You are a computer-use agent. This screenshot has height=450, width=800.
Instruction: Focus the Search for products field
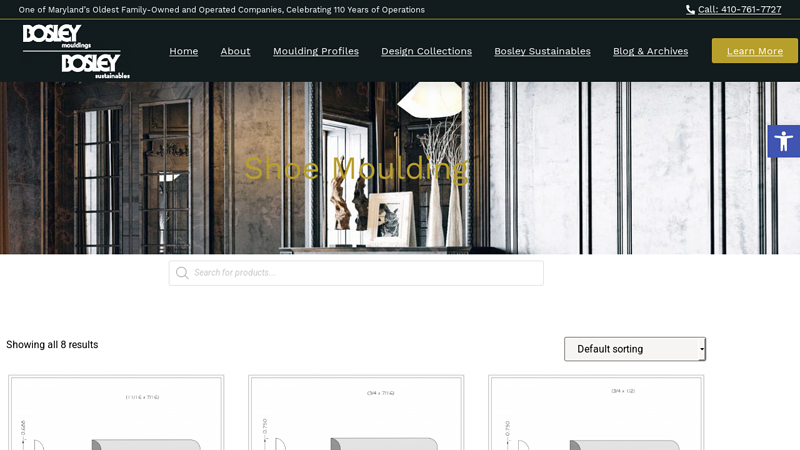(365, 273)
